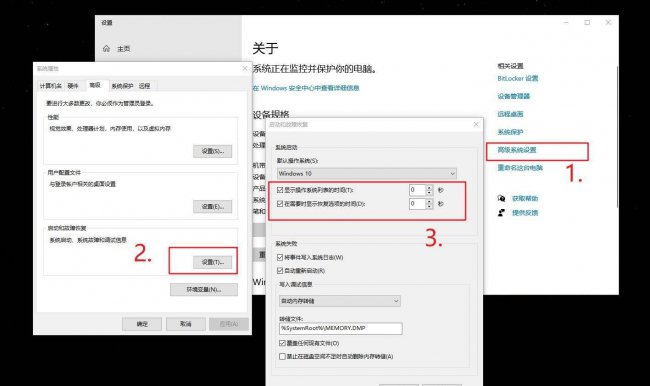Open the 默认操作系统 Windows 10 dropdown
This screenshot has width=650, height=386.
(x=366, y=173)
